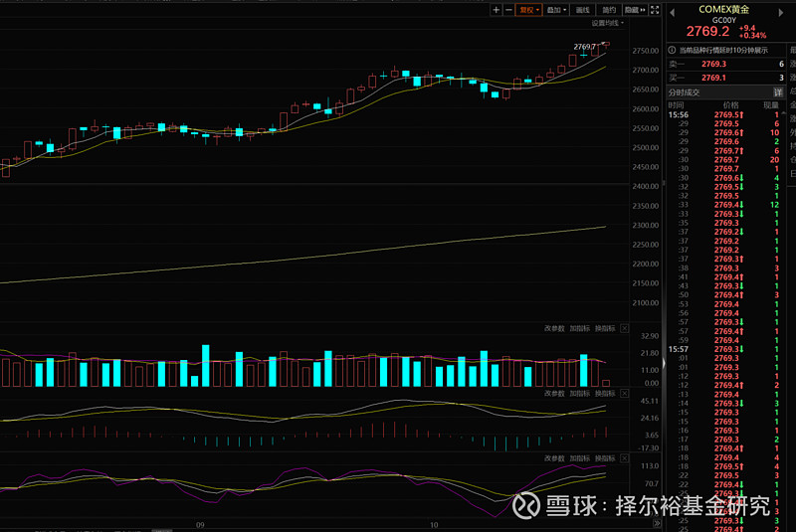The image size is (796, 532).
Task: Click the plus zoom-in chart button
Action: tap(497, 10)
